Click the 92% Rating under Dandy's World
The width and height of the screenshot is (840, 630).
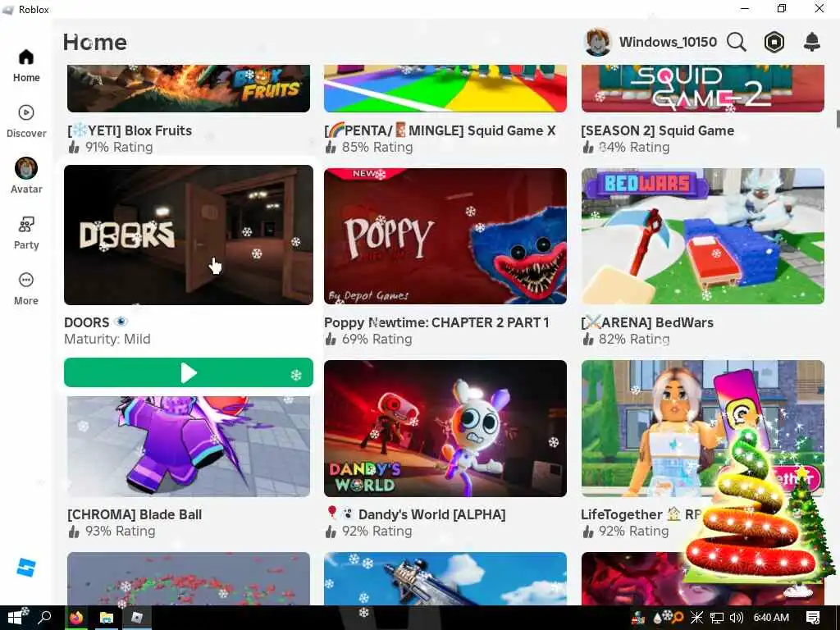tap(368, 532)
